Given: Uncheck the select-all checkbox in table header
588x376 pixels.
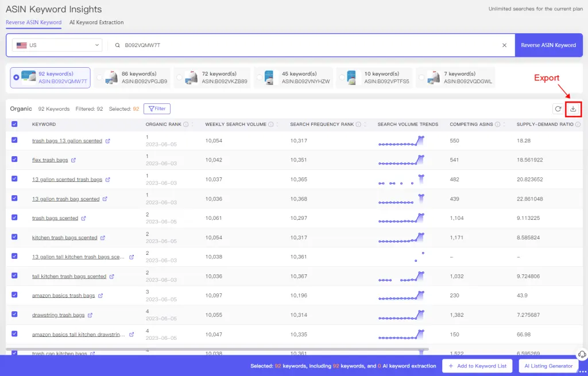Looking at the screenshot, I should tap(14, 124).
